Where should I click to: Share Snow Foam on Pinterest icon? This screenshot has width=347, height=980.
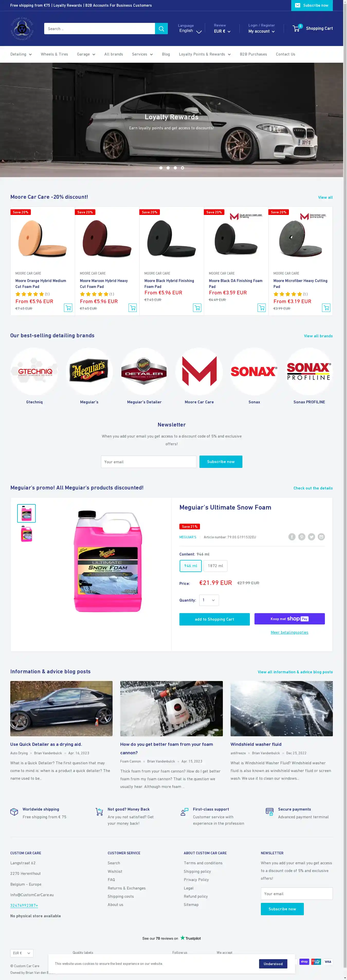click(x=302, y=537)
